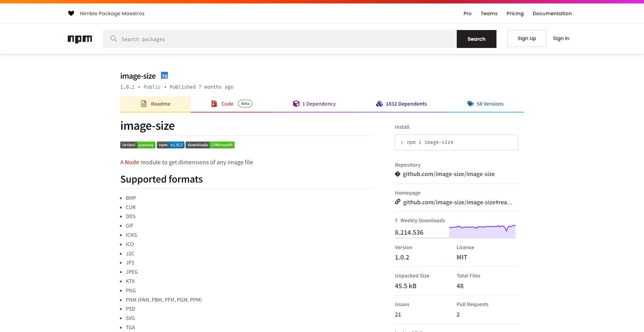Click the PNG format list item
644x332 pixels.
(x=131, y=291)
